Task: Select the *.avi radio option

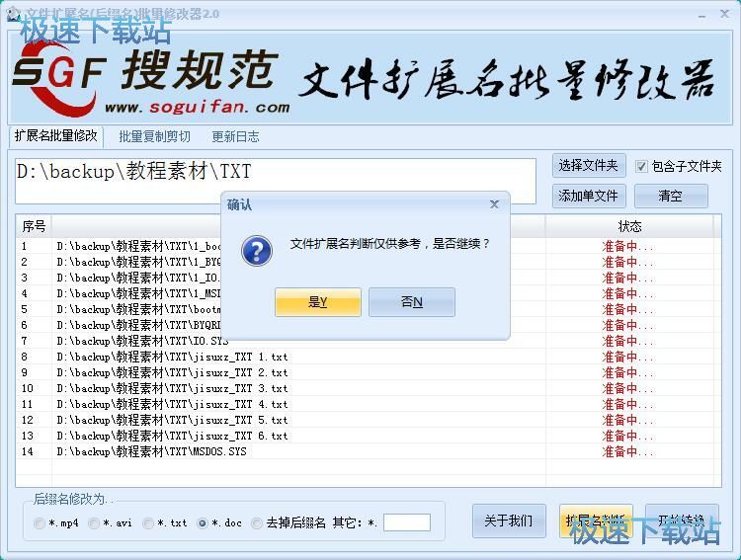Action: click(94, 523)
